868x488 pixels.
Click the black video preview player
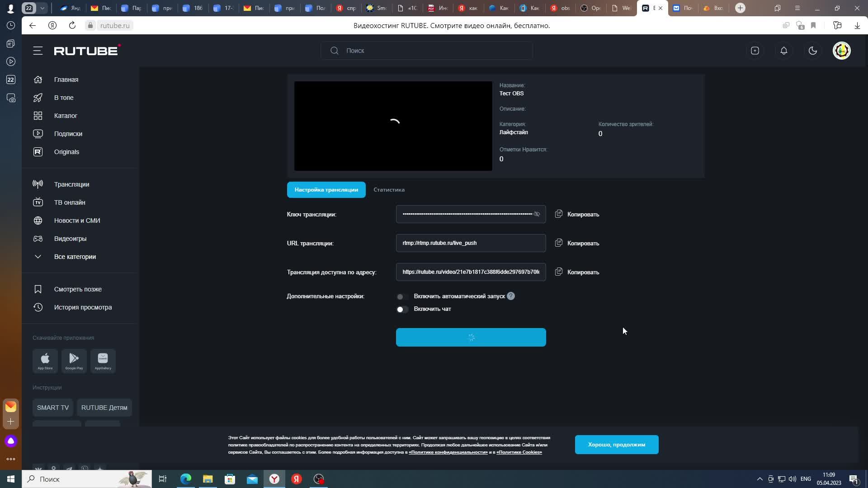[x=393, y=126]
